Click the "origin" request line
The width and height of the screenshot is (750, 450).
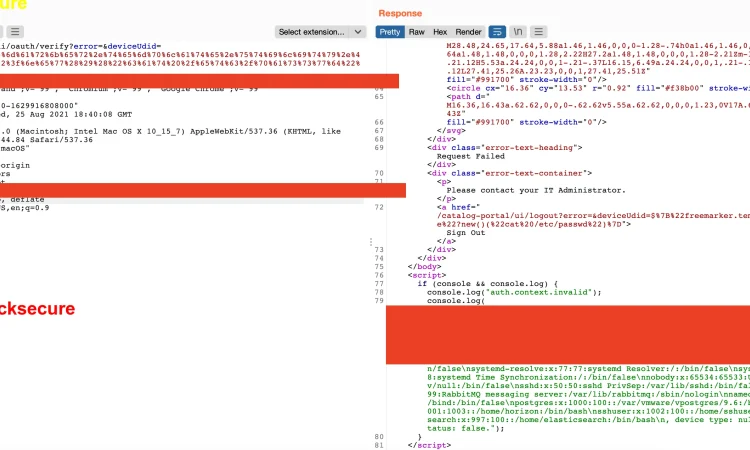click(15, 165)
